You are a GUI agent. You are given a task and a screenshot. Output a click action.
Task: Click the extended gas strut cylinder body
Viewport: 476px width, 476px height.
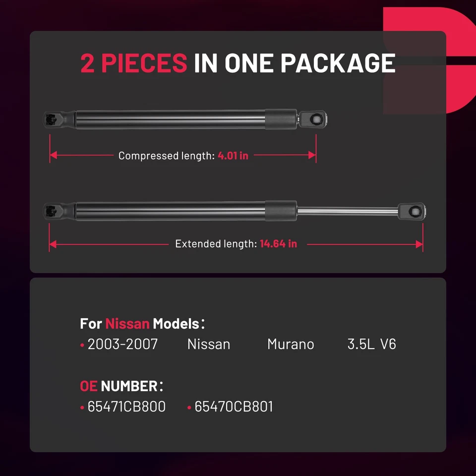[186, 211]
